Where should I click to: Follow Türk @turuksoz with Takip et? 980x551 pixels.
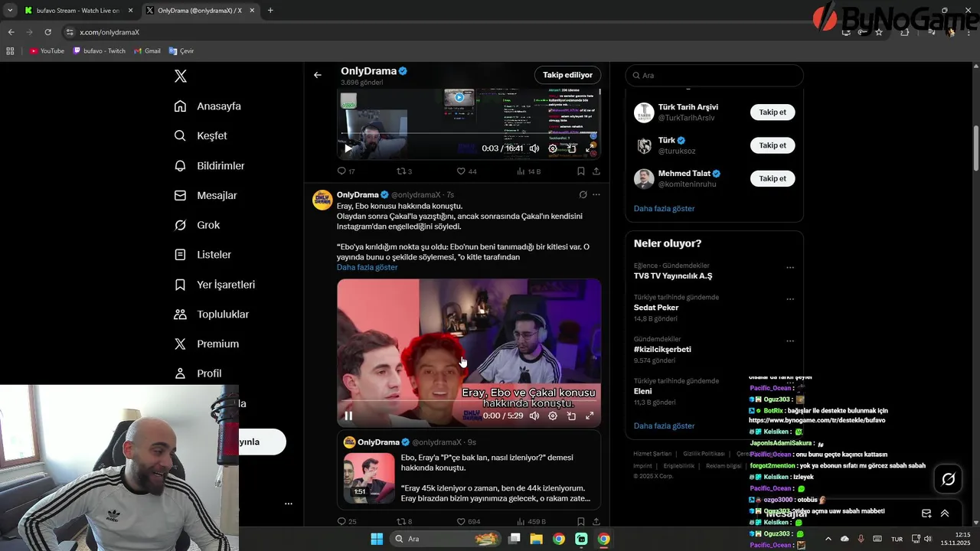coord(773,145)
